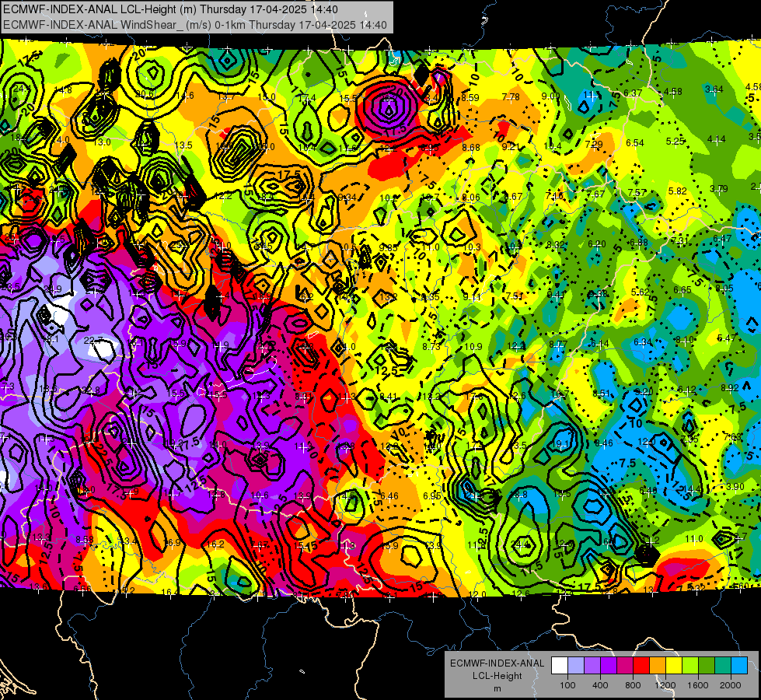
Task: Click the 800 legend scale label
Action: tap(633, 685)
